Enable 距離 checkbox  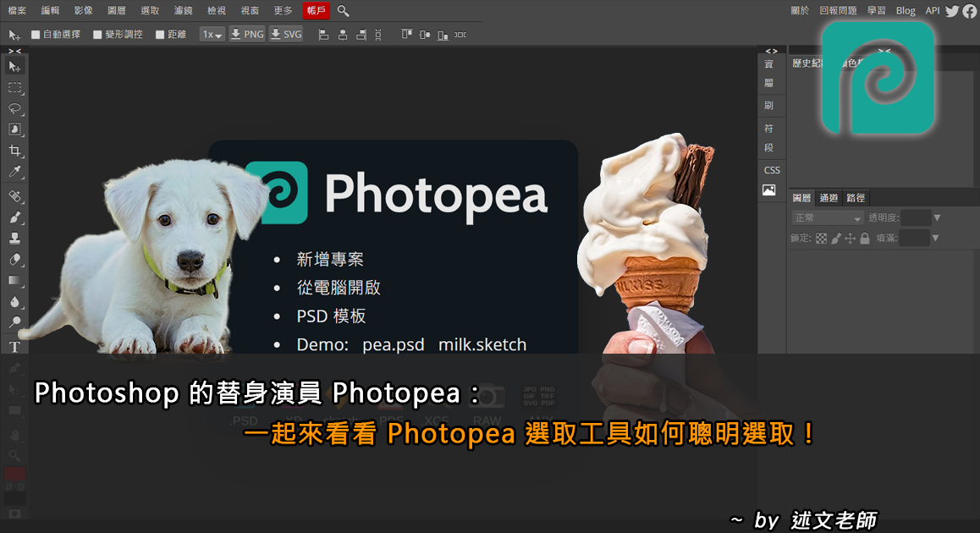tap(160, 35)
